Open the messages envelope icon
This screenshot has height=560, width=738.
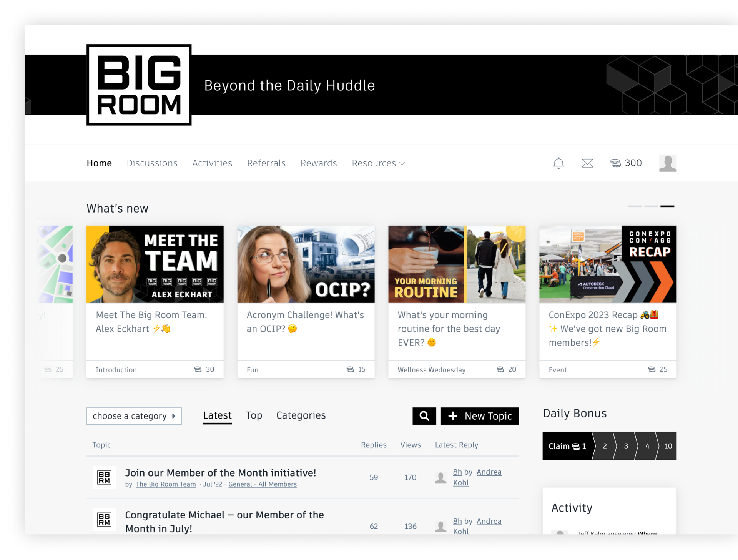(x=587, y=163)
